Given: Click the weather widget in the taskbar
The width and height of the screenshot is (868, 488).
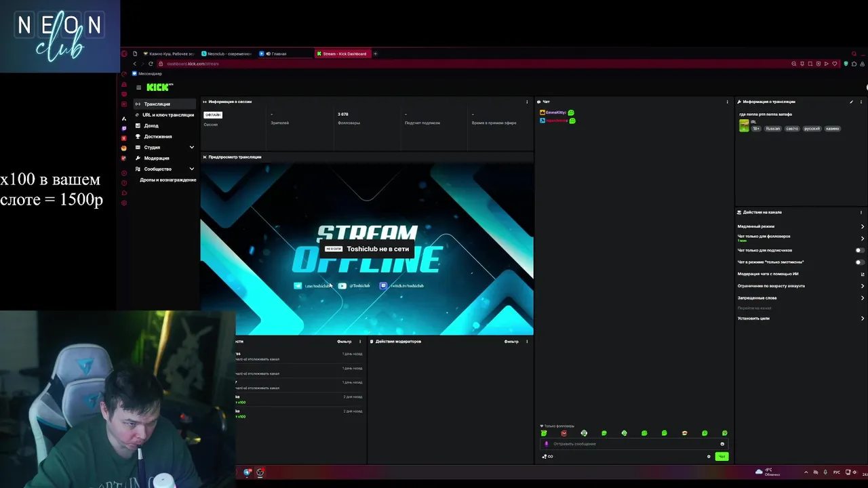Looking at the screenshot, I should [768, 472].
